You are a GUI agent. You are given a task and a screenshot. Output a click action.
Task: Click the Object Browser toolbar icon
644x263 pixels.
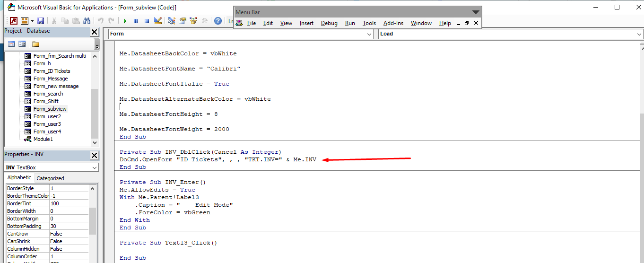[193, 21]
